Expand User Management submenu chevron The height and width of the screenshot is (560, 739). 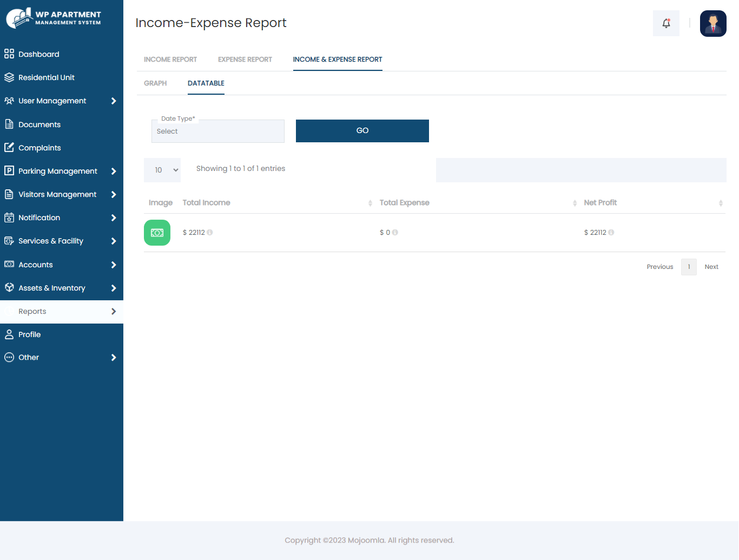coord(114,101)
